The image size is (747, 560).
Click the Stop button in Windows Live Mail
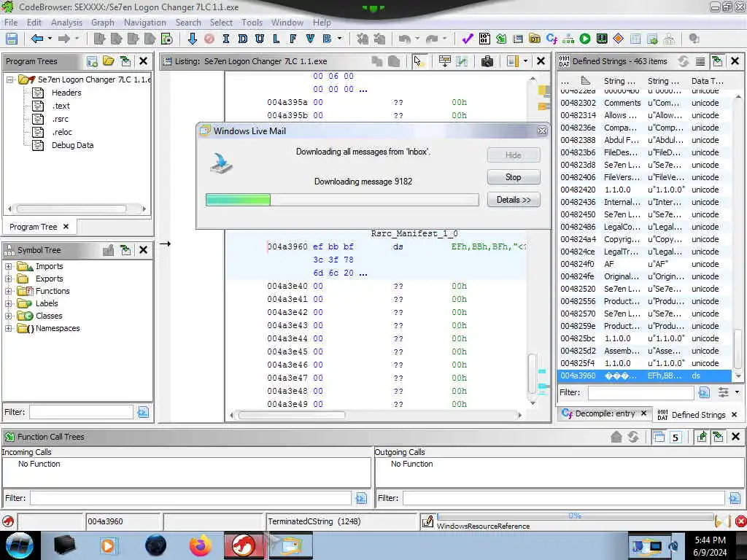click(x=514, y=177)
